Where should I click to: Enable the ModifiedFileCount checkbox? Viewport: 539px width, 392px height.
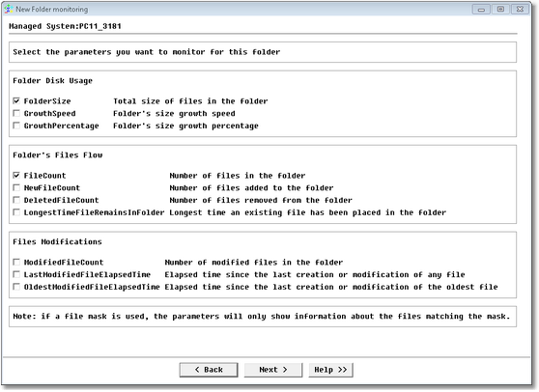click(x=16, y=263)
